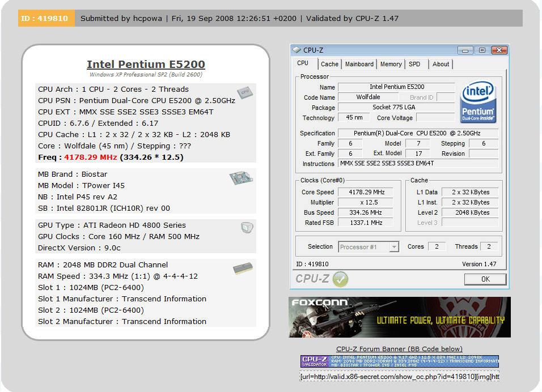Open the CPU-Z Forum Banner link
Screen dimensions: 542x392
[399, 349]
